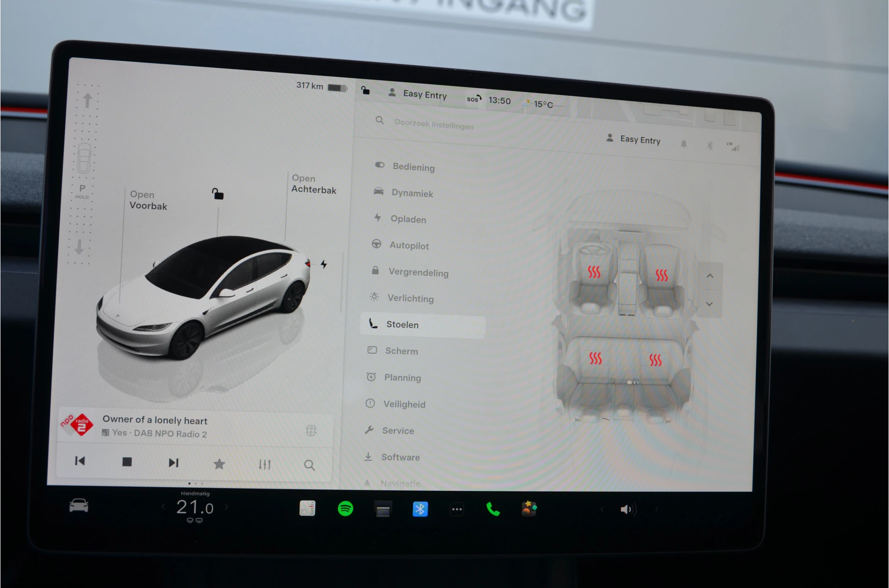Tap Open Achterbak to open the trunk
This screenshot has height=588, width=889.
point(314,185)
